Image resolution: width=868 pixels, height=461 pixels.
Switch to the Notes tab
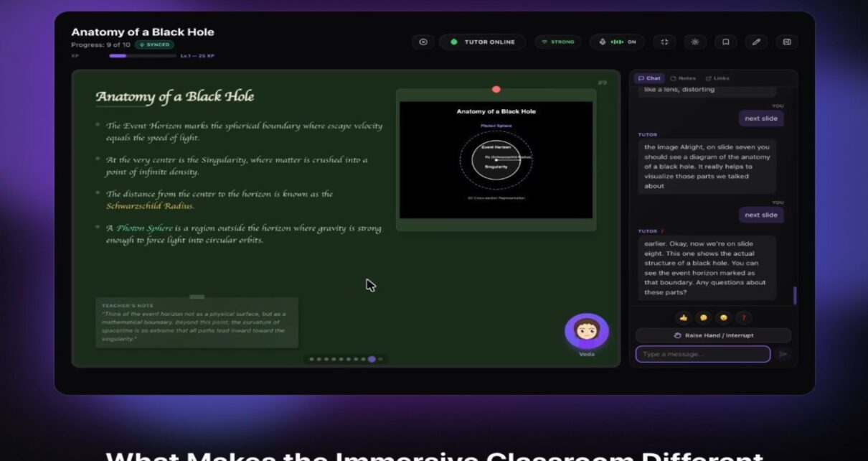point(683,78)
